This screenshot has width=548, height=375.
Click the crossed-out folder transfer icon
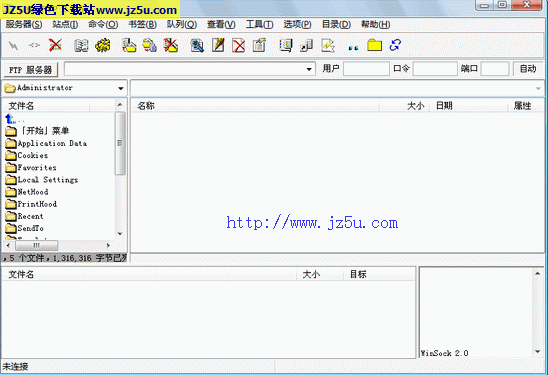tap(171, 45)
